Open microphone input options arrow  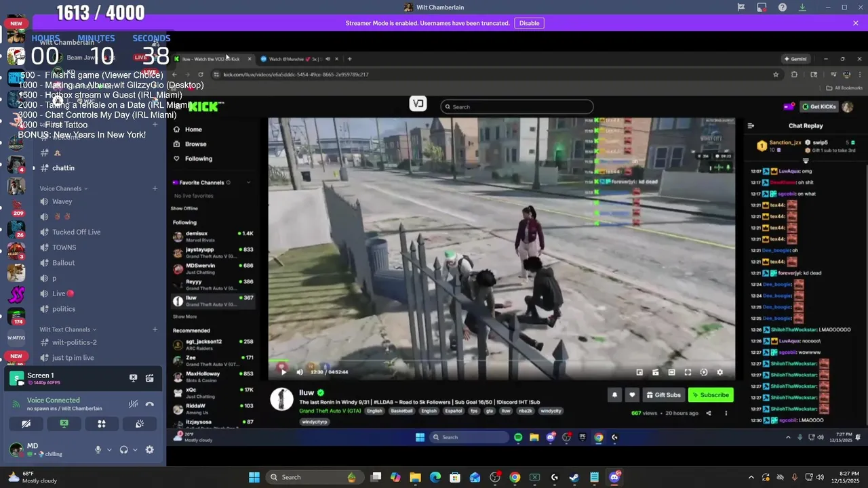tap(109, 449)
